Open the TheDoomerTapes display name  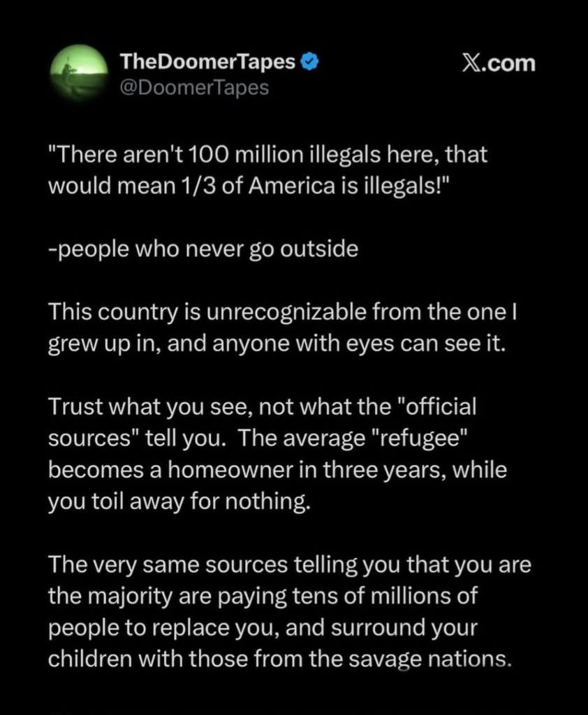(x=208, y=62)
